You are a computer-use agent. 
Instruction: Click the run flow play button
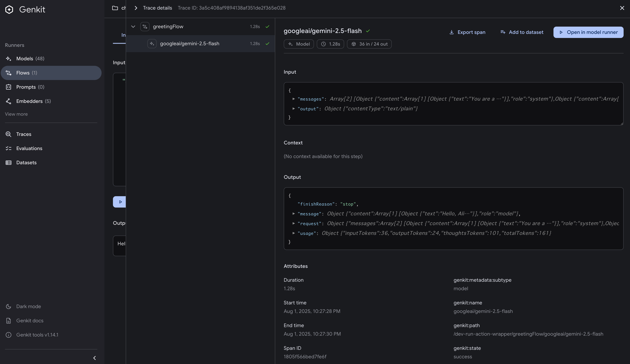point(120,202)
